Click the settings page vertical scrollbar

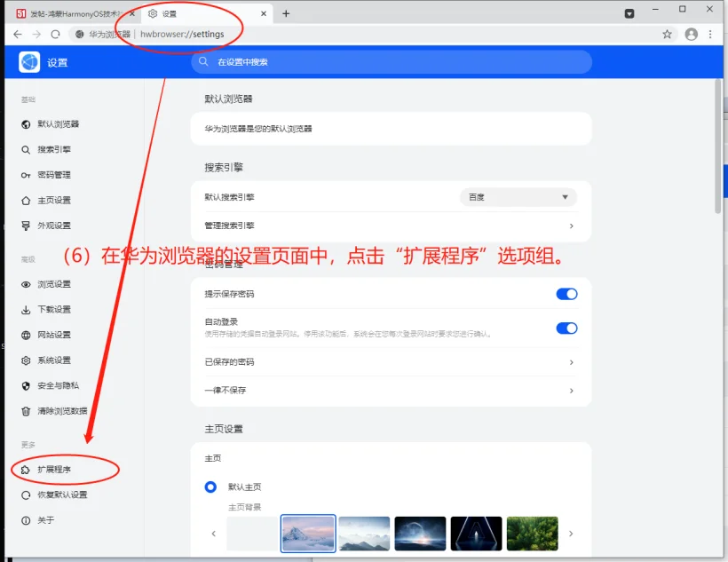718,146
